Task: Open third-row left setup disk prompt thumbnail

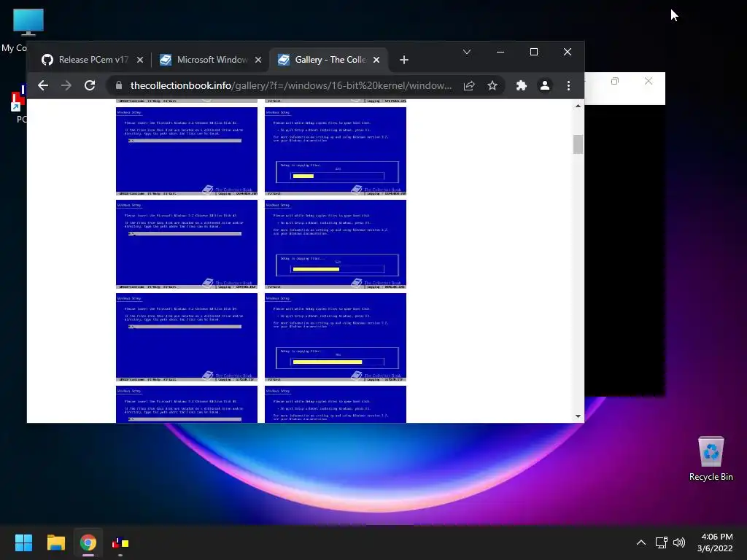Action: click(187, 337)
